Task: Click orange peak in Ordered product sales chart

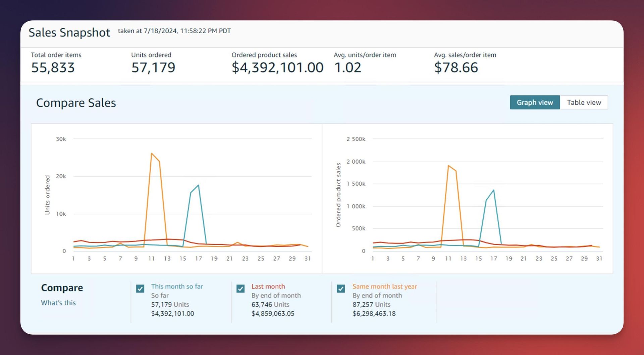Action: click(x=448, y=165)
